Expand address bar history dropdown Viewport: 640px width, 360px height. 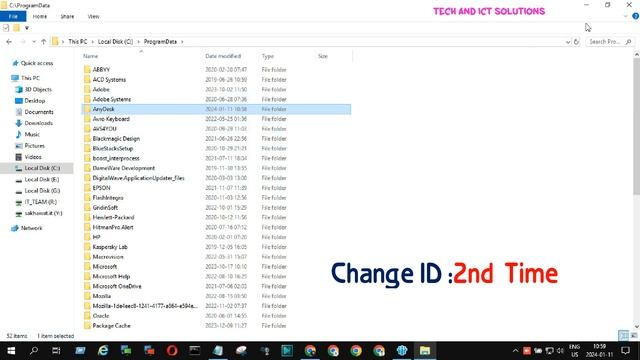(x=568, y=42)
